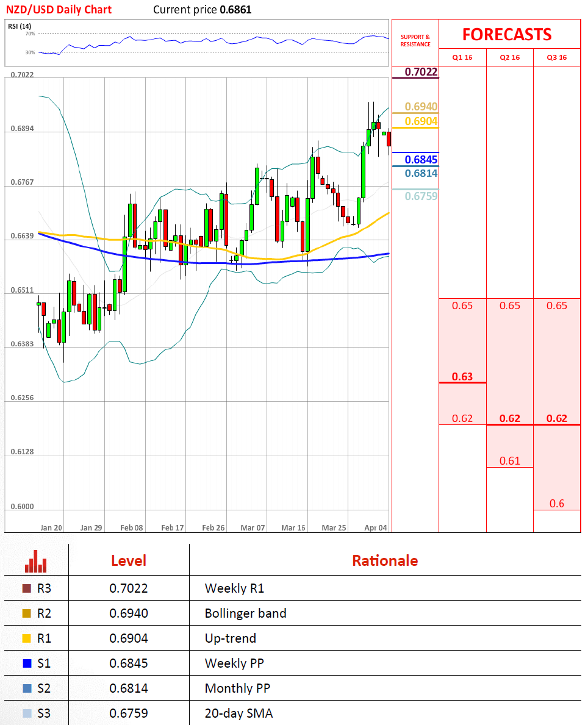Click the 20-day SMA rationale
Screen dimensions: 588x725
[x=238, y=713]
